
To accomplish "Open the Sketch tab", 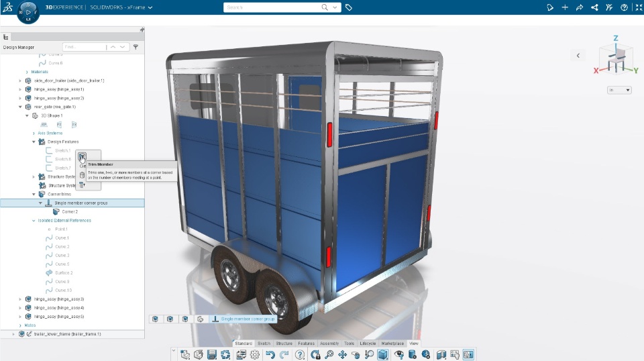I will (x=264, y=344).
